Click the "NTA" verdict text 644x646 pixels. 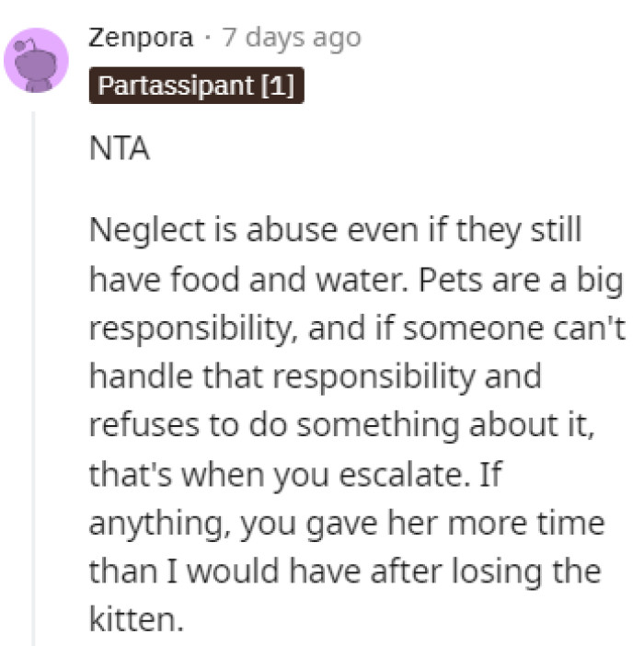click(x=120, y=150)
